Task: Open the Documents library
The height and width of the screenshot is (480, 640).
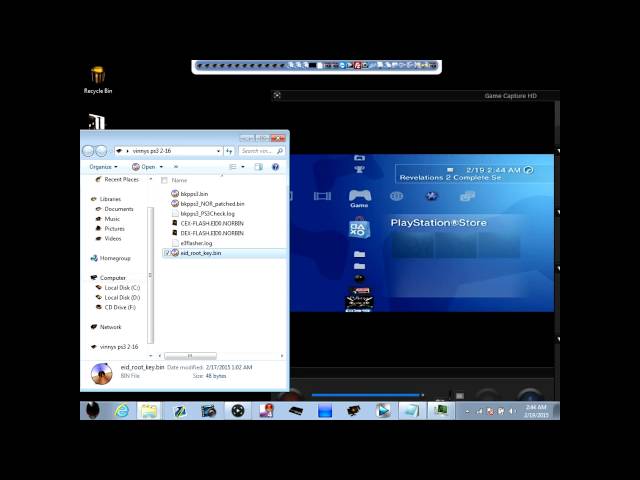Action: [115, 209]
